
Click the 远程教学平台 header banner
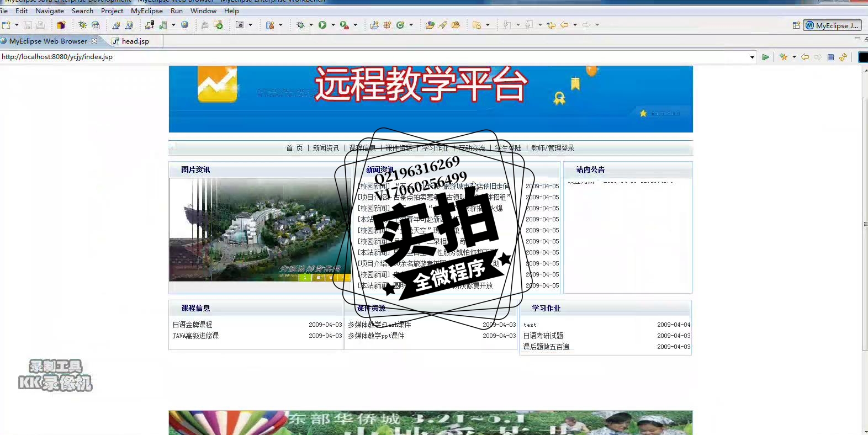431,99
